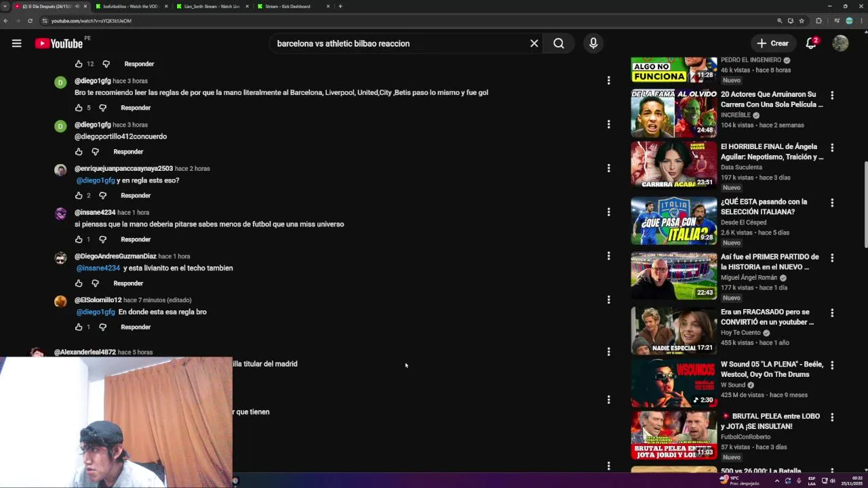Switch to the 'B Día Después' YouTube tab

pyautogui.click(x=47, y=6)
